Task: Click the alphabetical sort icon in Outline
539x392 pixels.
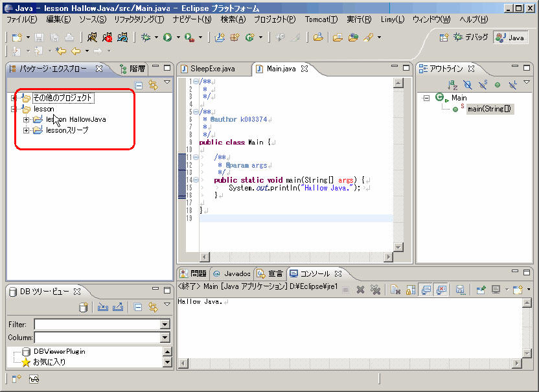Action: click(x=453, y=84)
